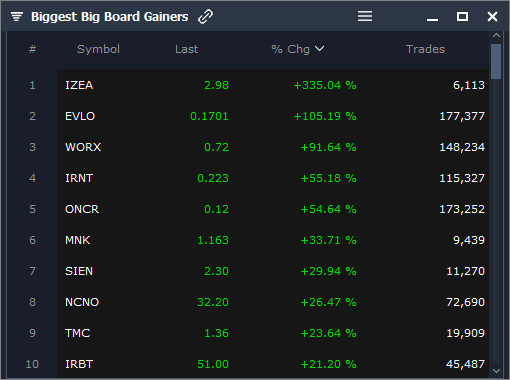Viewport: 510px width, 380px height.
Task: Sort by the Symbol column header
Action: (x=98, y=49)
